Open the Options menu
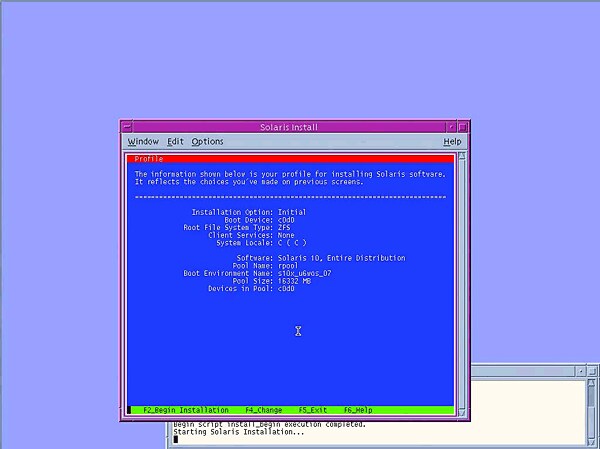 pyautogui.click(x=207, y=142)
